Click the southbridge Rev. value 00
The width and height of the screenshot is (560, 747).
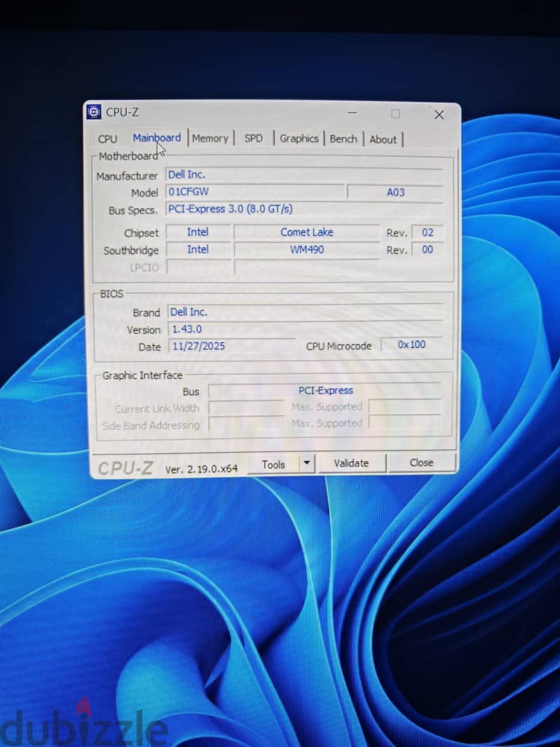click(428, 249)
